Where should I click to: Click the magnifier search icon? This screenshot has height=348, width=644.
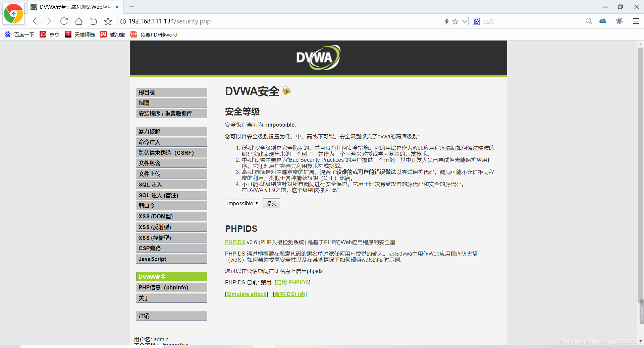(x=589, y=21)
